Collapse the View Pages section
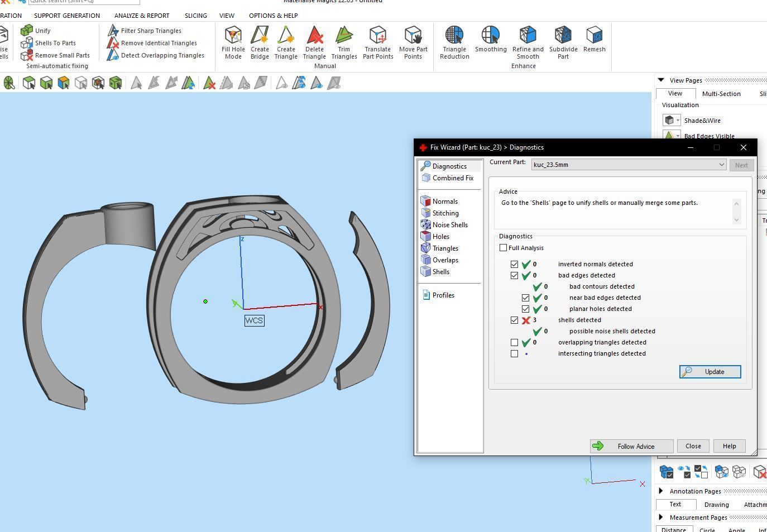Image resolution: width=767 pixels, height=532 pixels. pos(661,80)
